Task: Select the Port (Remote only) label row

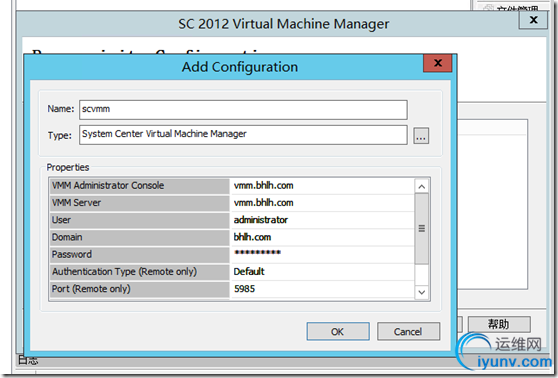Action: [x=140, y=289]
